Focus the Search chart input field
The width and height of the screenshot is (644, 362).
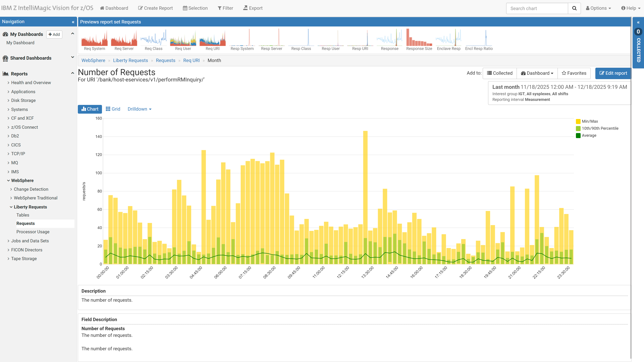(x=537, y=8)
